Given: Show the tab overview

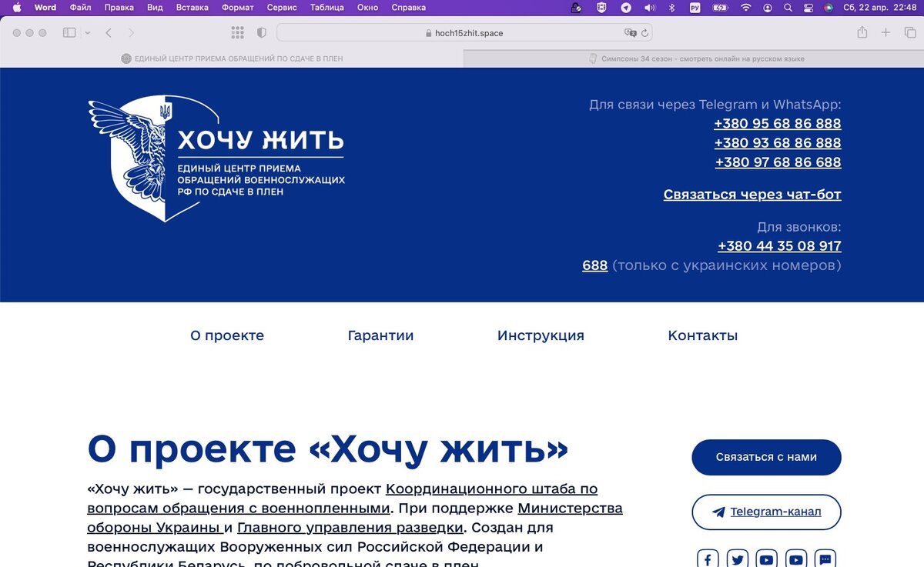Looking at the screenshot, I should pyautogui.click(x=910, y=33).
